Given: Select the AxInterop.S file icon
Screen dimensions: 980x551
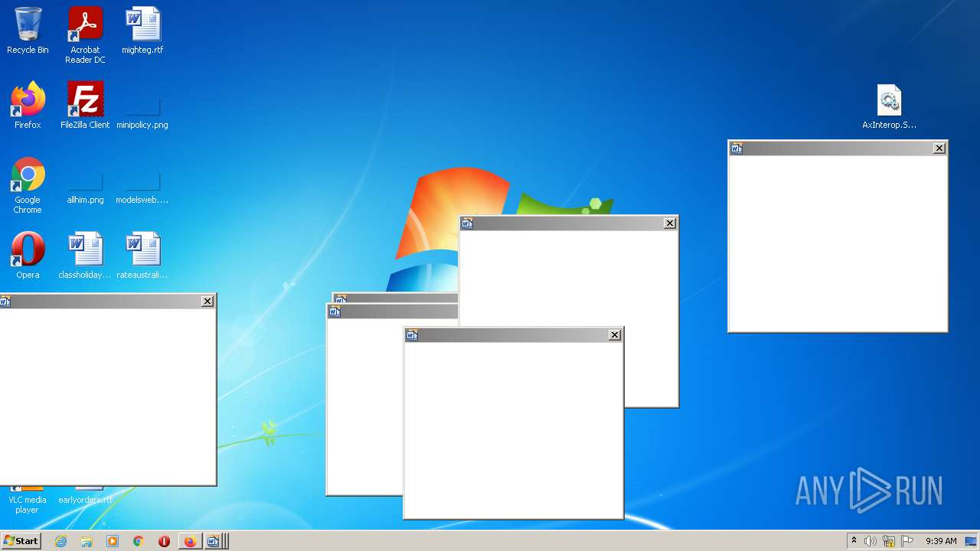Looking at the screenshot, I should pos(889,106).
